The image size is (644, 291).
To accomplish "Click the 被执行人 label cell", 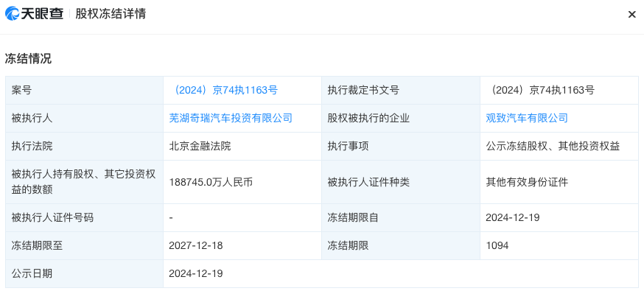I will click(x=84, y=118).
